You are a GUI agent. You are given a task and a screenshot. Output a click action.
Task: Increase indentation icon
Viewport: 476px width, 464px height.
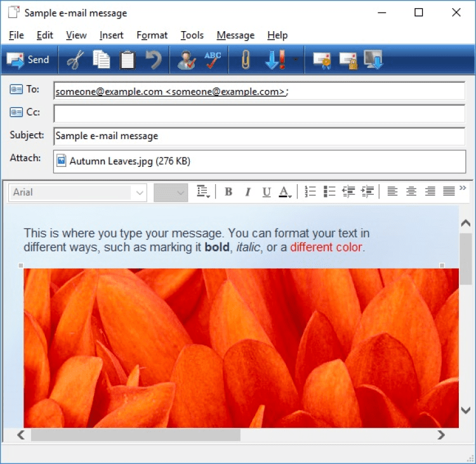pyautogui.click(x=367, y=192)
